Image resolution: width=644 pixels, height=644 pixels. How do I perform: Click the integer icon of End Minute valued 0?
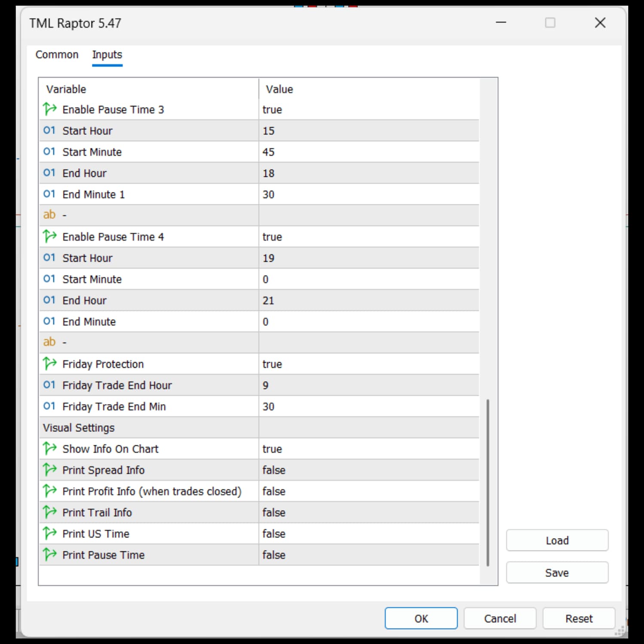tap(49, 321)
